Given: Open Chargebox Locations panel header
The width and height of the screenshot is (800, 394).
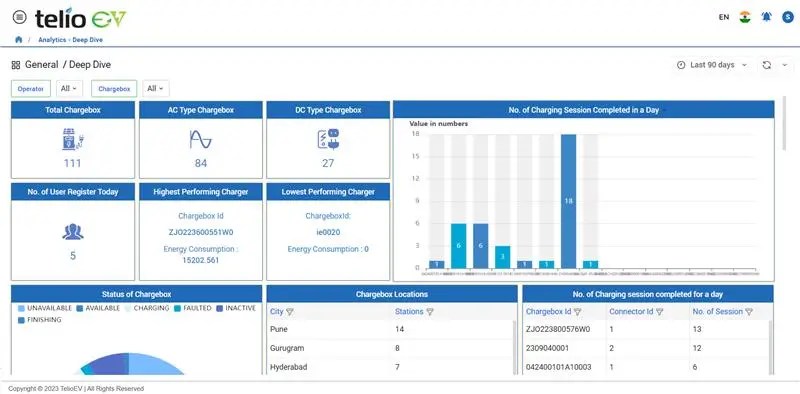Looking at the screenshot, I should (392, 294).
